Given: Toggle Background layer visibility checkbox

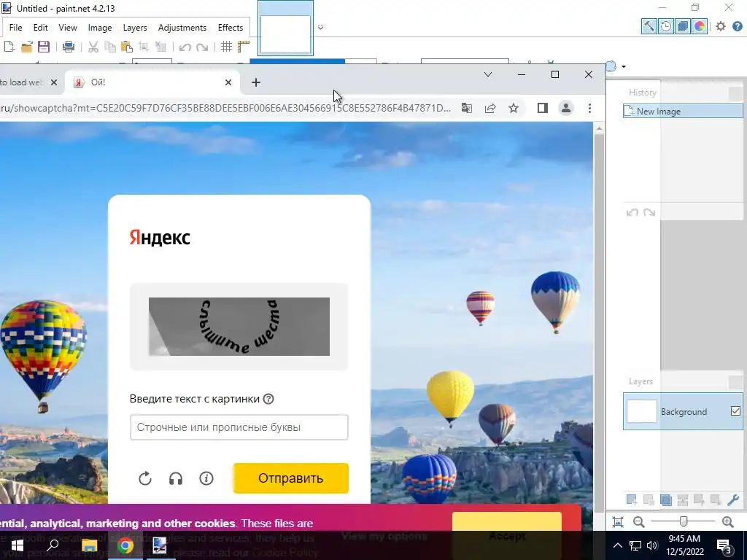Looking at the screenshot, I should 735,411.
